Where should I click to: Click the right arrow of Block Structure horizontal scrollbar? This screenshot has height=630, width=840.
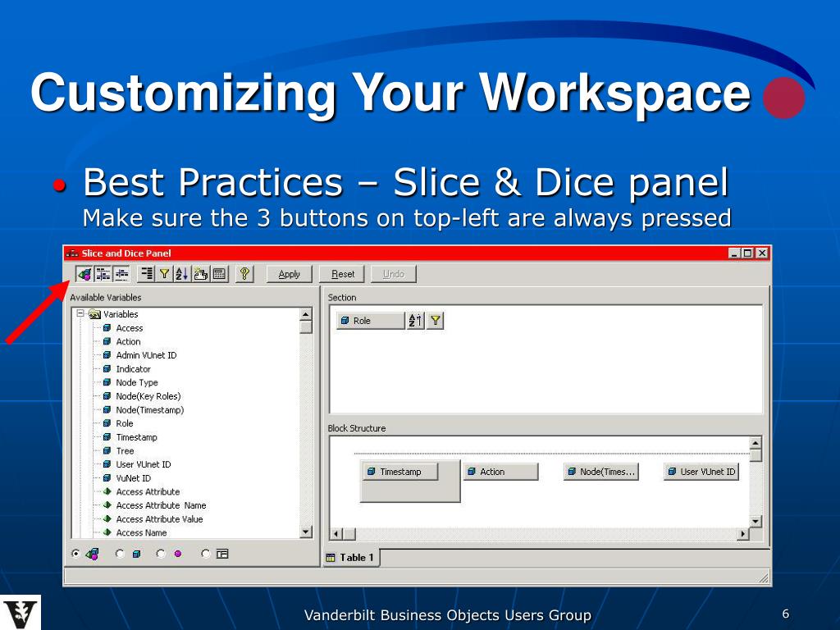click(x=742, y=533)
